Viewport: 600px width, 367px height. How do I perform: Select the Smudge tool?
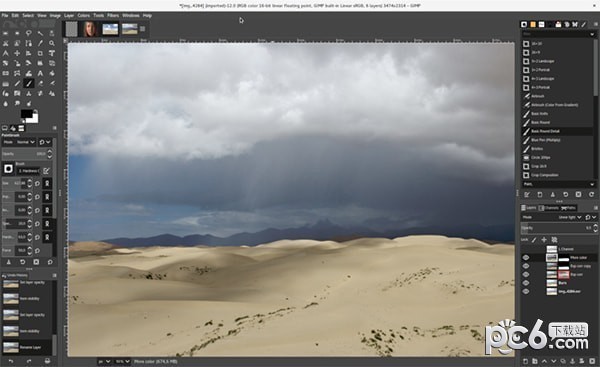click(17, 103)
